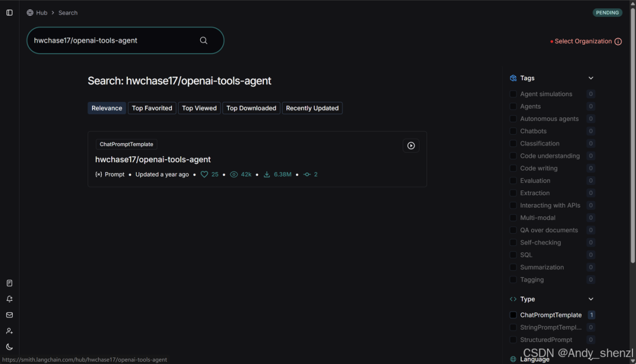Image resolution: width=636 pixels, height=364 pixels.
Task: Click the magnifier search icon
Action: pos(204,40)
